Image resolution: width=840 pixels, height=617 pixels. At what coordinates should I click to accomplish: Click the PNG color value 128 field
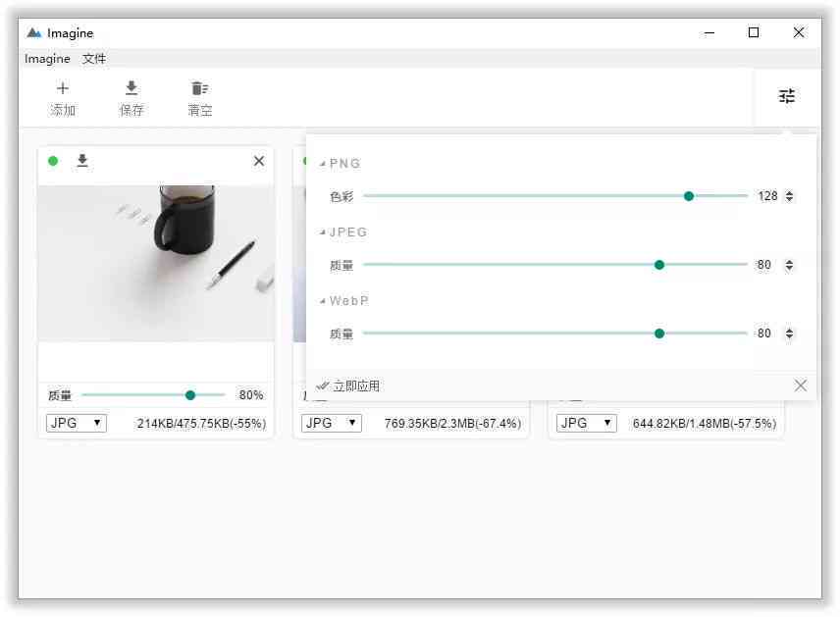(x=767, y=196)
